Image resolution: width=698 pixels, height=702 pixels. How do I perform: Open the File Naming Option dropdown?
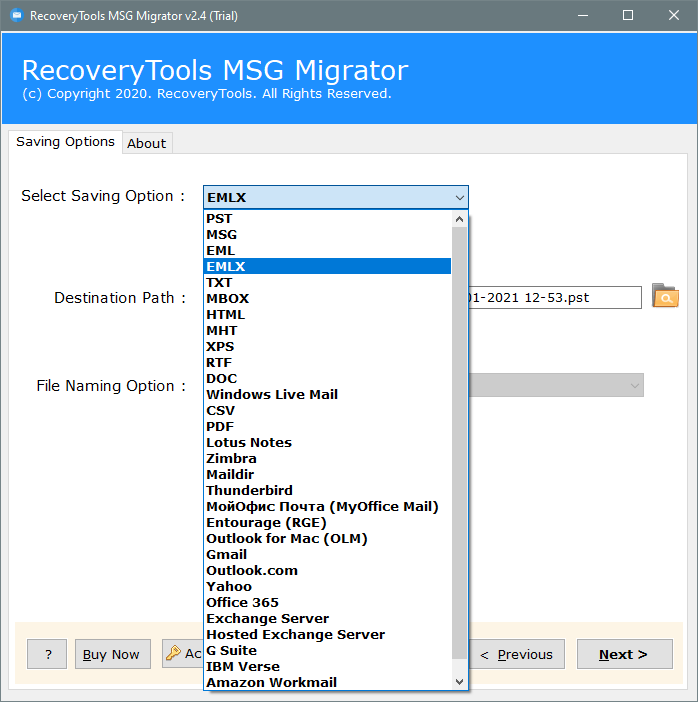[556, 385]
